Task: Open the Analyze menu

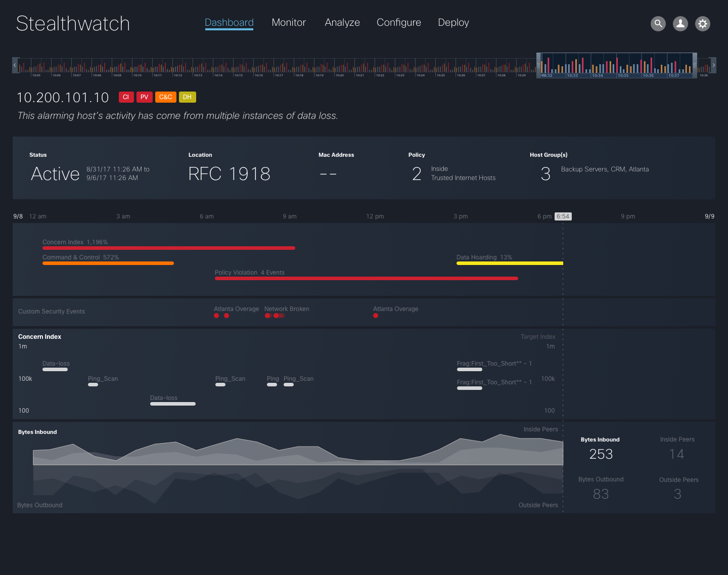Action: pos(342,23)
